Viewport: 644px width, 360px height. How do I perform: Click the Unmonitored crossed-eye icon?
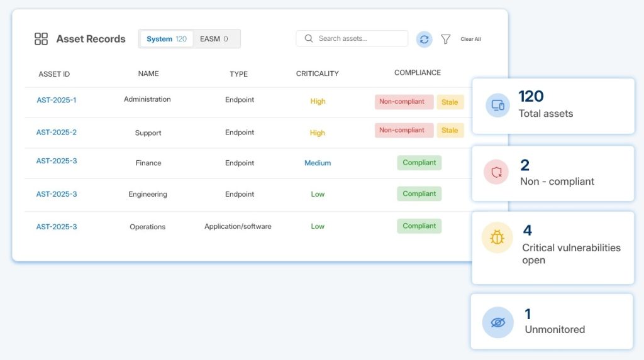pos(498,323)
